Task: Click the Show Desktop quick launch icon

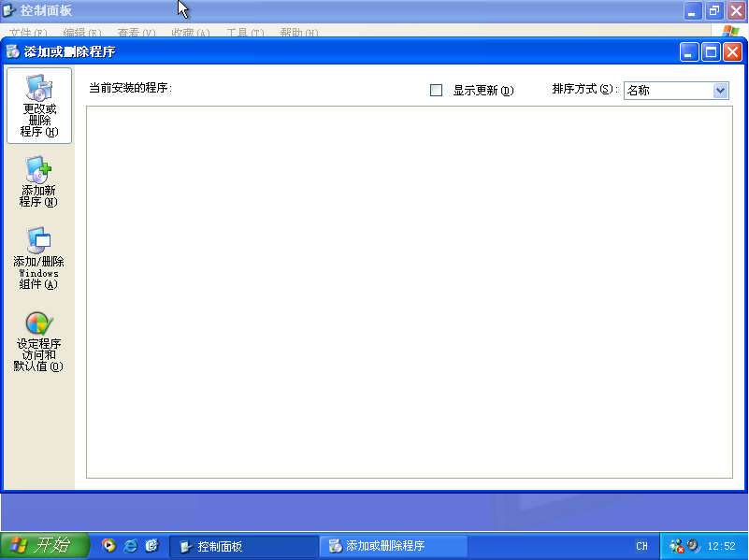Action: point(152,546)
